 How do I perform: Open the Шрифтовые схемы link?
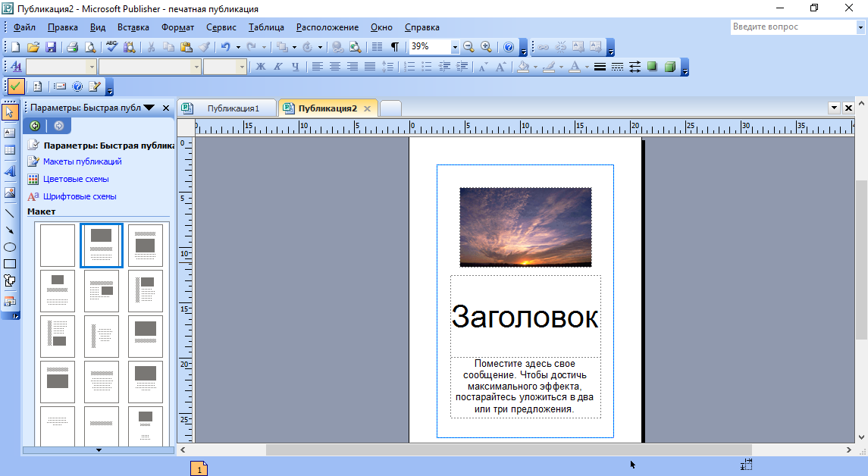[80, 196]
